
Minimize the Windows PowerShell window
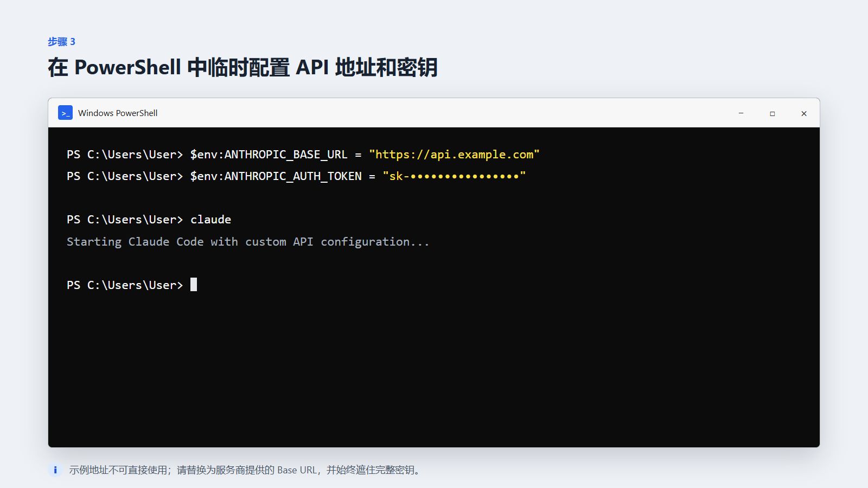pos(741,113)
